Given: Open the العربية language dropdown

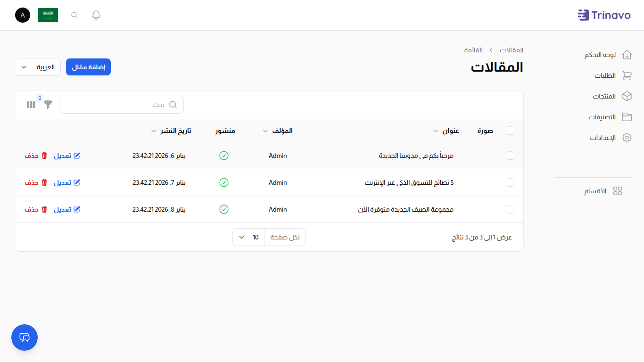Looking at the screenshot, I should click(37, 66).
